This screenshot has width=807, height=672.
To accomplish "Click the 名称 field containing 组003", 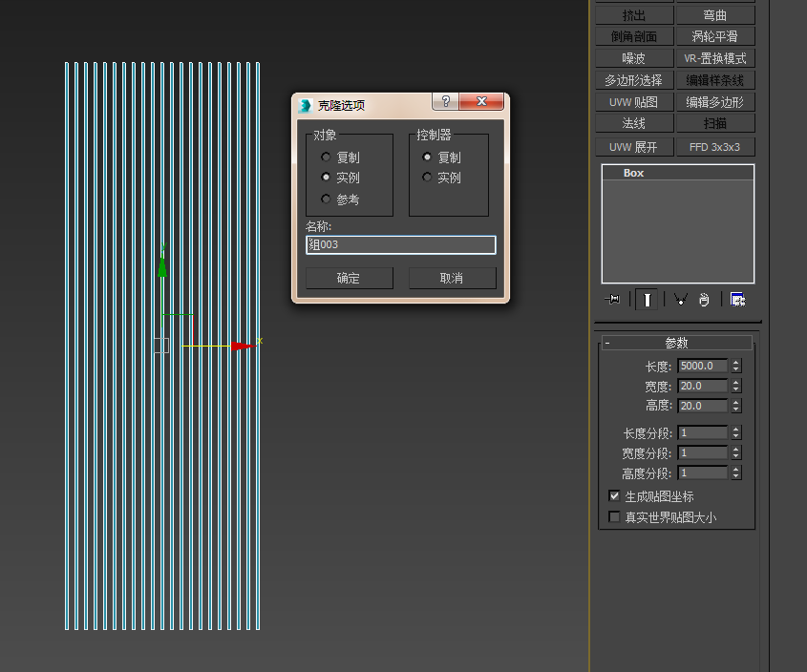I will pyautogui.click(x=401, y=245).
